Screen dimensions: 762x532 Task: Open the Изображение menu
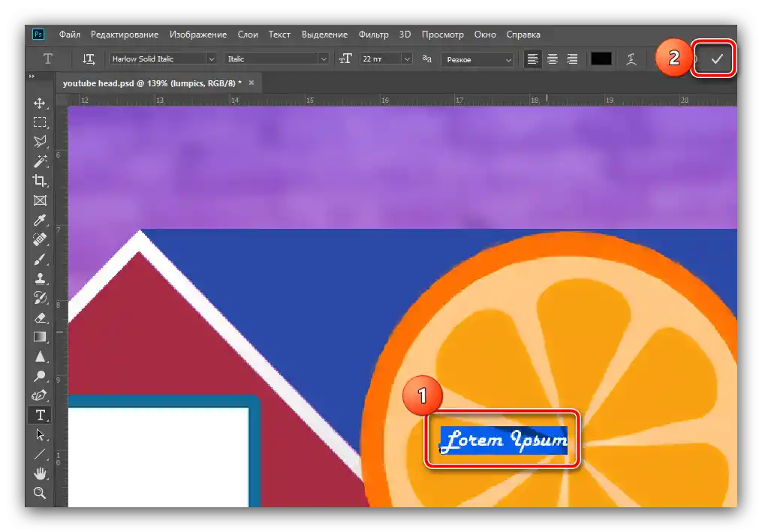(x=197, y=35)
